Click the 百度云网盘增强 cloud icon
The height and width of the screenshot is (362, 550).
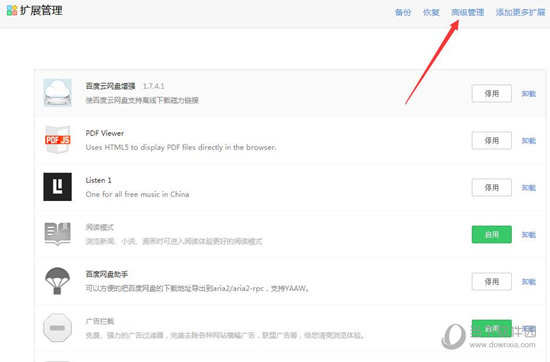click(x=58, y=93)
